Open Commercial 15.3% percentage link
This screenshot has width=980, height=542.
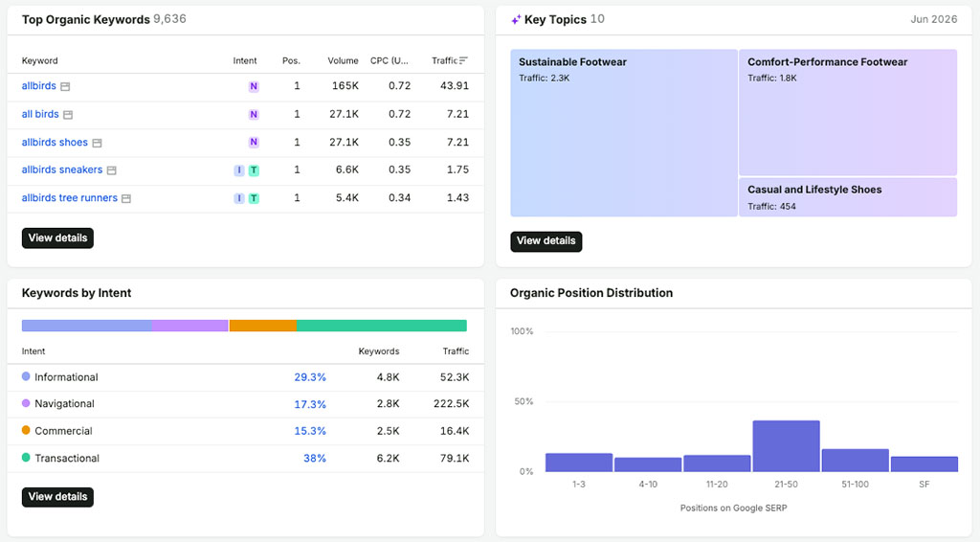click(310, 431)
